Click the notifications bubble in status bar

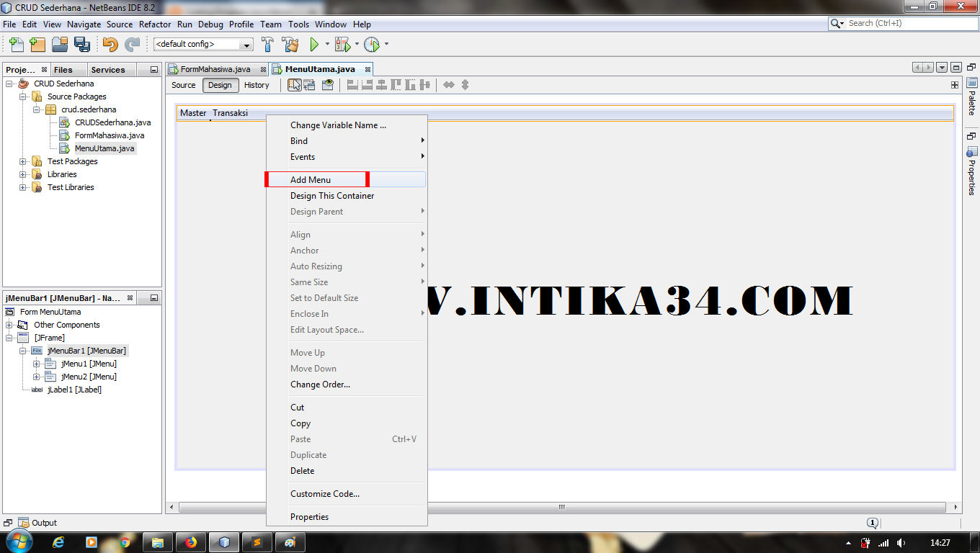point(873,523)
